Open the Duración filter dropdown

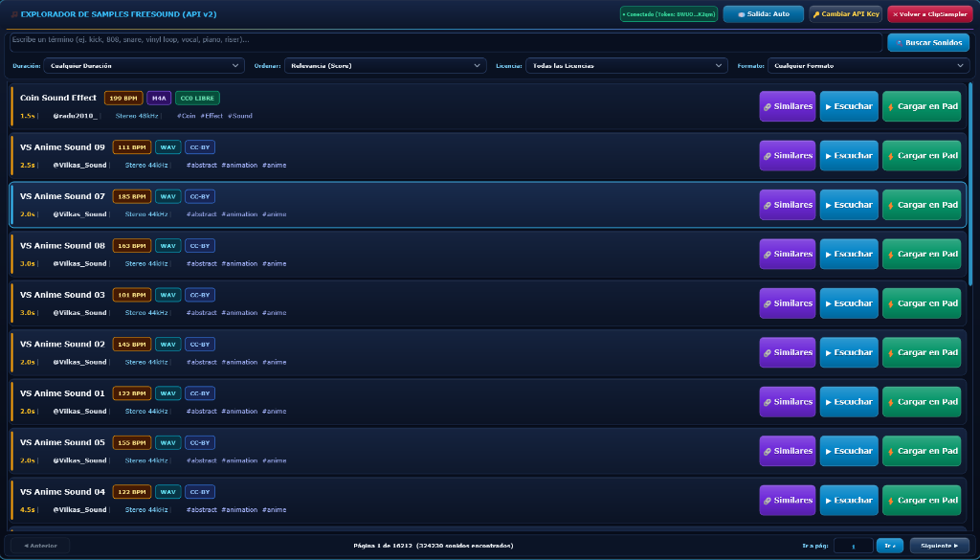click(x=145, y=66)
